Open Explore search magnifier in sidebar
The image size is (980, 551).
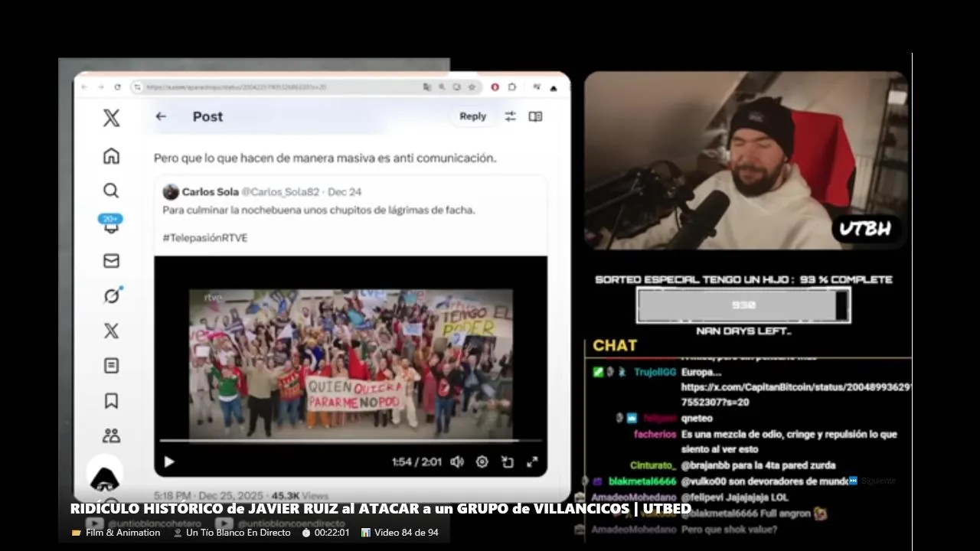111,191
